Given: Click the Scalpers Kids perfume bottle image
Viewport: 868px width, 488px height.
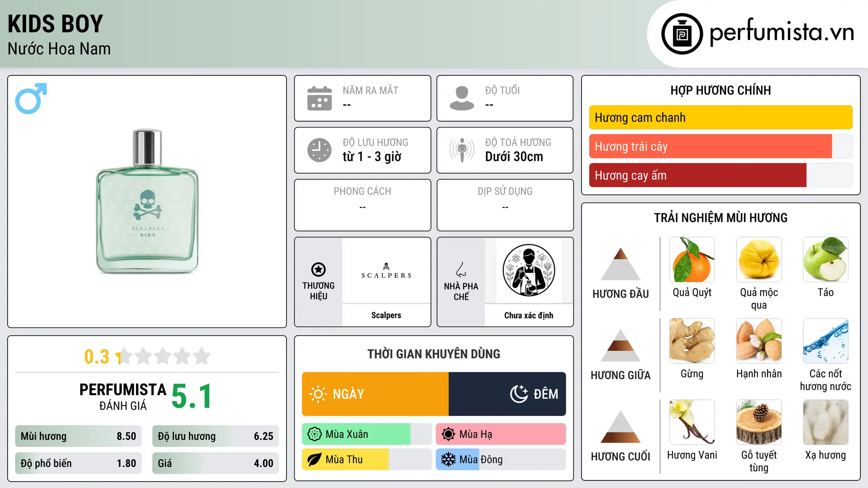Looking at the screenshot, I should pos(147,201).
